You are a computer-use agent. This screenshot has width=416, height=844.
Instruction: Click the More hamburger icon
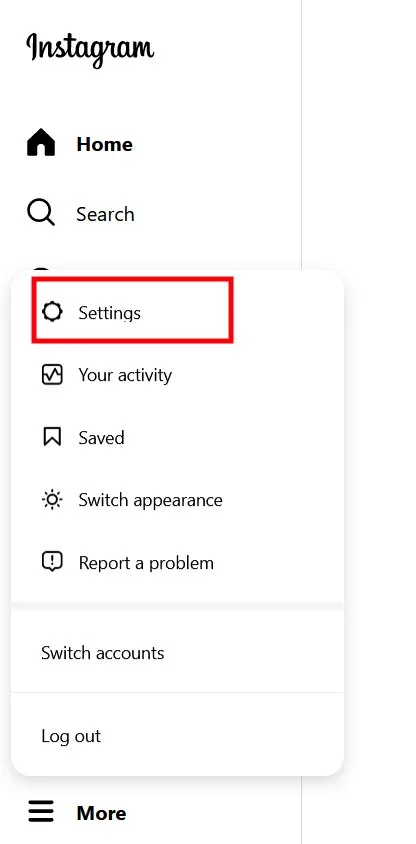pyautogui.click(x=41, y=811)
